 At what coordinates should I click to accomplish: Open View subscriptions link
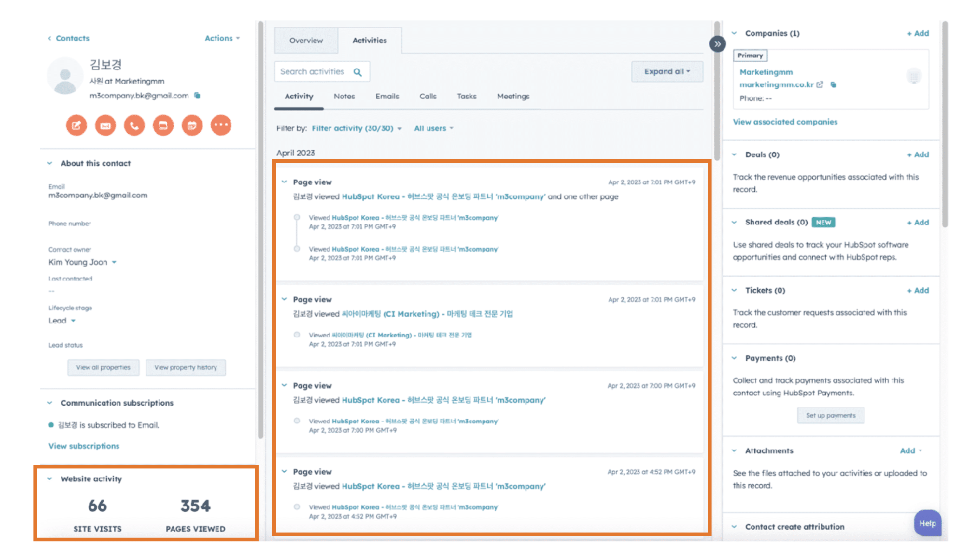(84, 446)
